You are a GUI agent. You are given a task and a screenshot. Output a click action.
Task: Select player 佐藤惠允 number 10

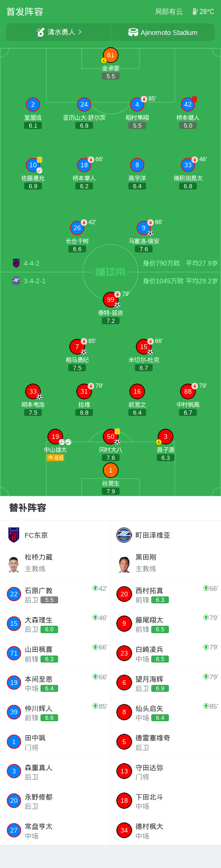point(33,165)
